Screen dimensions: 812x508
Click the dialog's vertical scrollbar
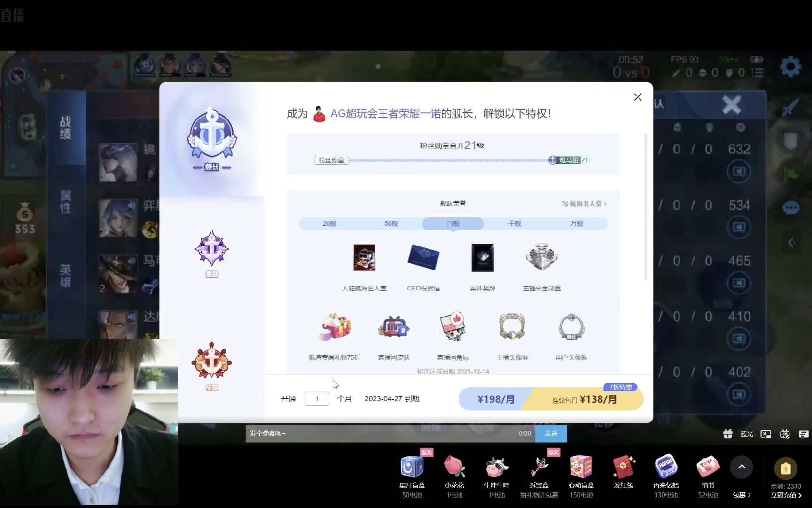pyautogui.click(x=646, y=207)
